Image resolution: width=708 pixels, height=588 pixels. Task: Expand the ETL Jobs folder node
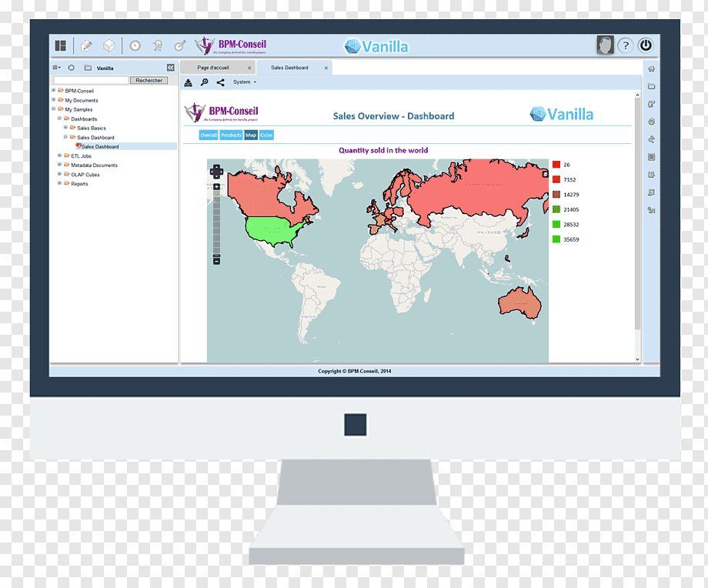click(59, 155)
